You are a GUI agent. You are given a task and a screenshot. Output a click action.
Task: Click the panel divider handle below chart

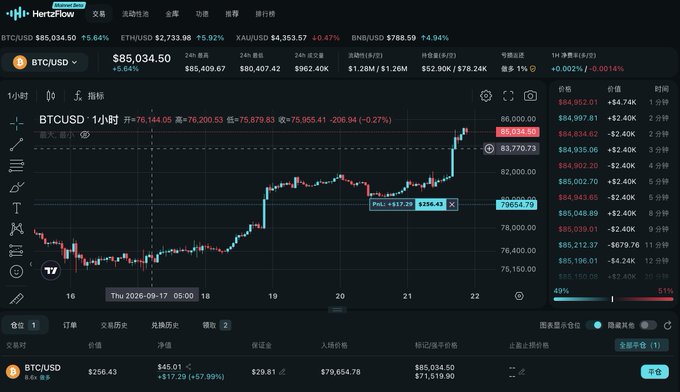[337, 310]
